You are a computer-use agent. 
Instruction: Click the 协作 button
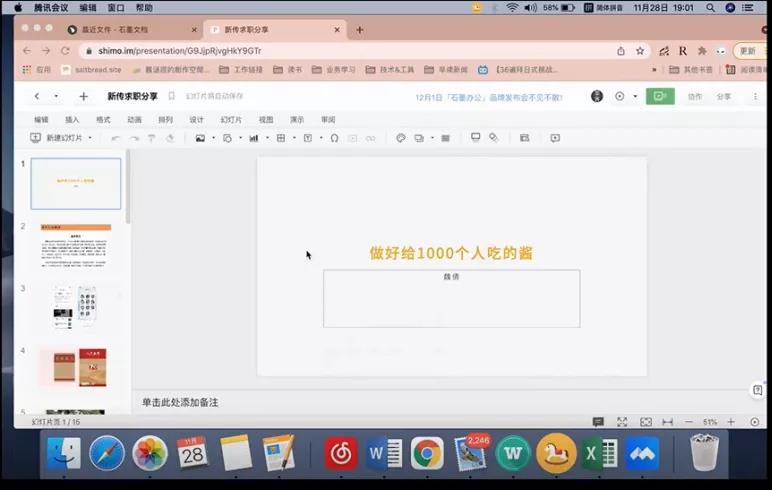[695, 96]
